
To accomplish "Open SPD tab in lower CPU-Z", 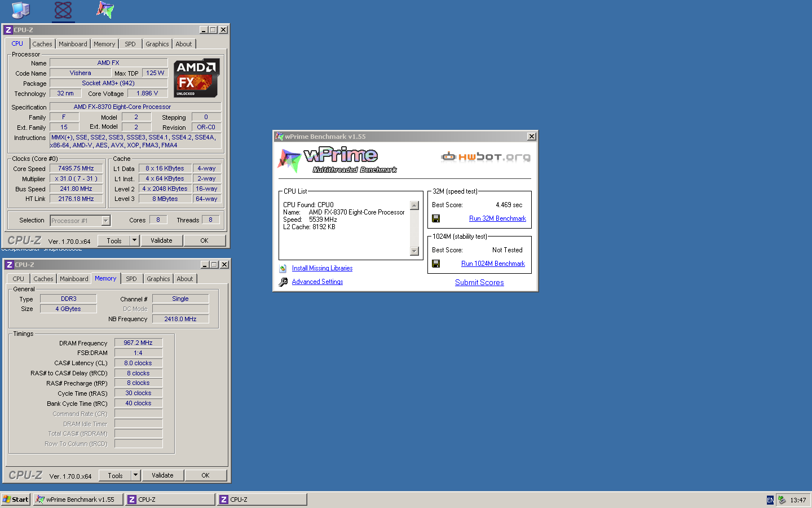I will [x=131, y=279].
